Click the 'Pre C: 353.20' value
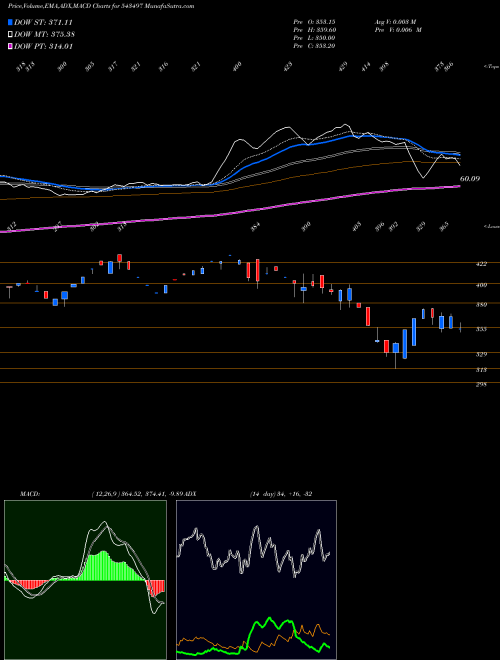 point(314,46)
